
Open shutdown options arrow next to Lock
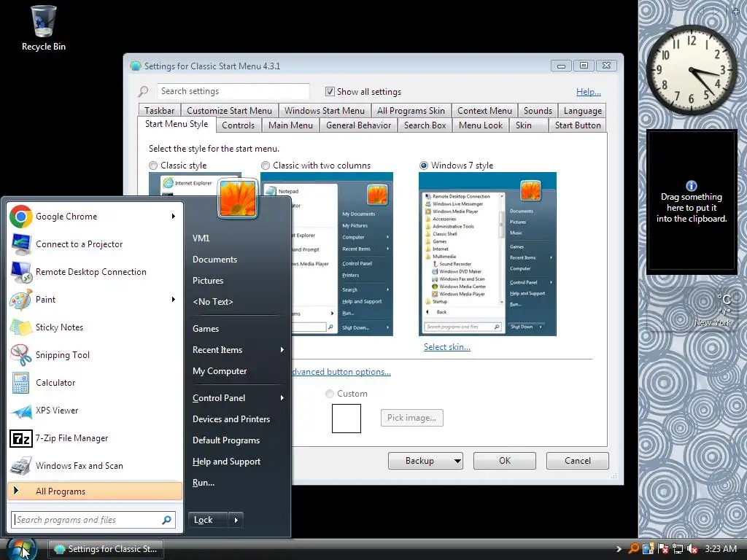pyautogui.click(x=236, y=520)
